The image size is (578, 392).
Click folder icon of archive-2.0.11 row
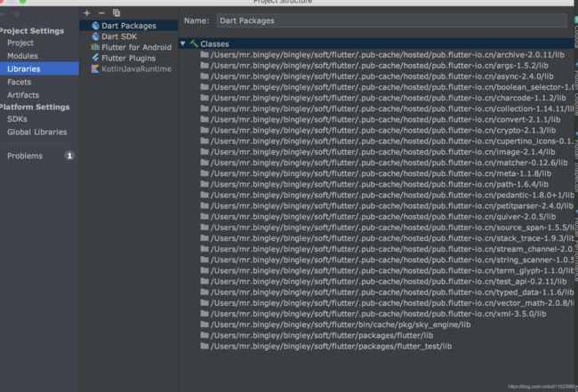pyautogui.click(x=205, y=54)
